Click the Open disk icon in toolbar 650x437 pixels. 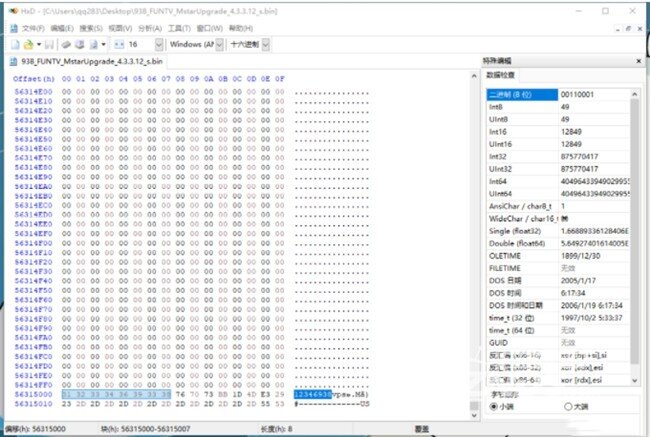pos(65,45)
